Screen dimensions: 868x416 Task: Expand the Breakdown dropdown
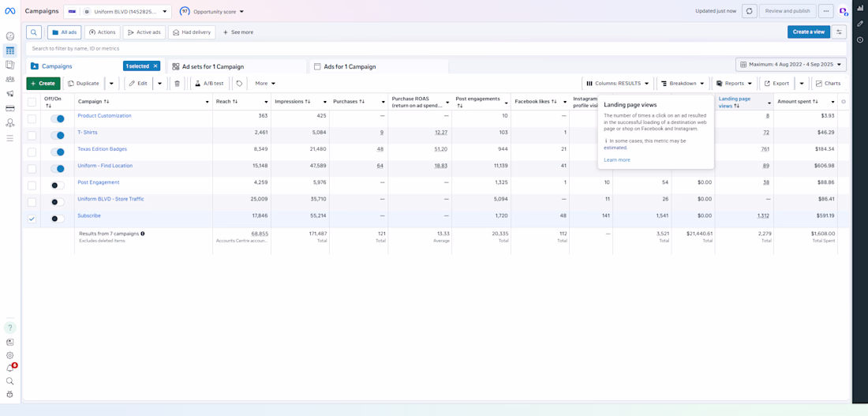[683, 84]
